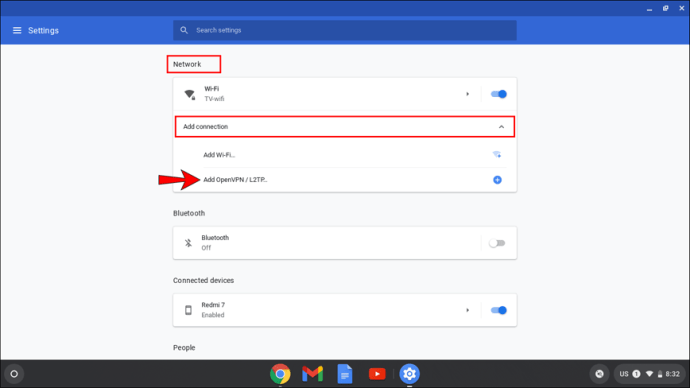690x388 pixels.
Task: Open the launcher circle button
Action: (x=14, y=374)
